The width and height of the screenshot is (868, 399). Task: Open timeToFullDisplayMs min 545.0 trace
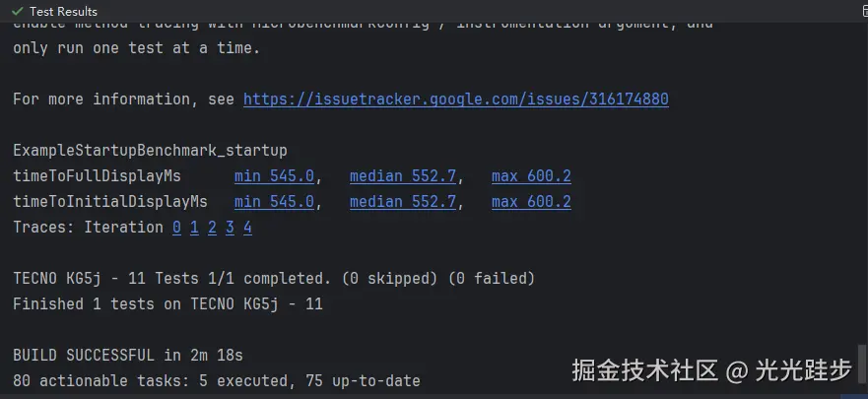(x=274, y=176)
